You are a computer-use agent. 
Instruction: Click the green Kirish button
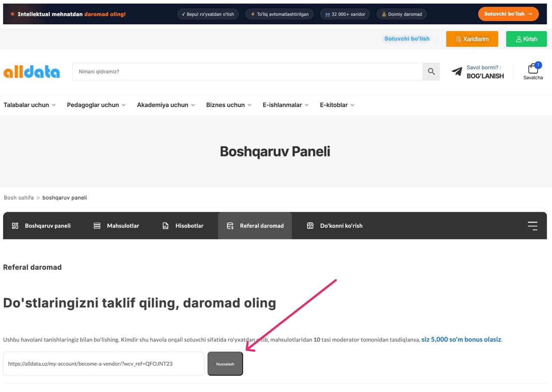(x=526, y=39)
